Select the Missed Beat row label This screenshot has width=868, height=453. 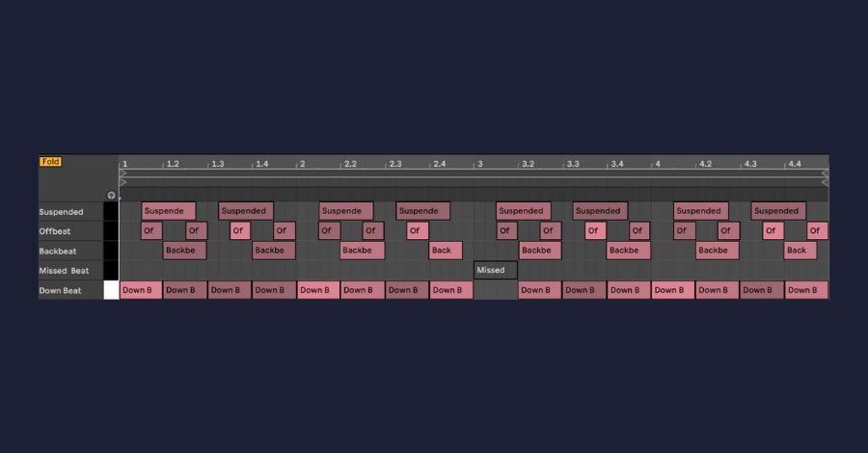click(64, 271)
